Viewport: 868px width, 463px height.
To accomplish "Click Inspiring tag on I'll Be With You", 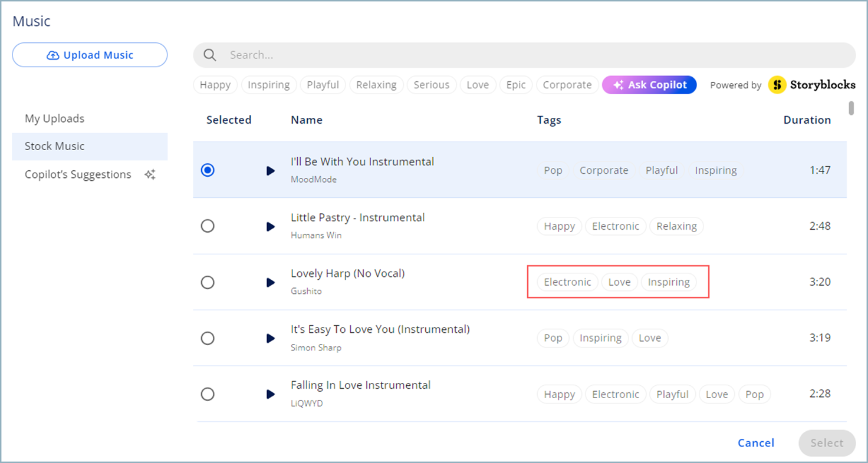I will (x=716, y=170).
